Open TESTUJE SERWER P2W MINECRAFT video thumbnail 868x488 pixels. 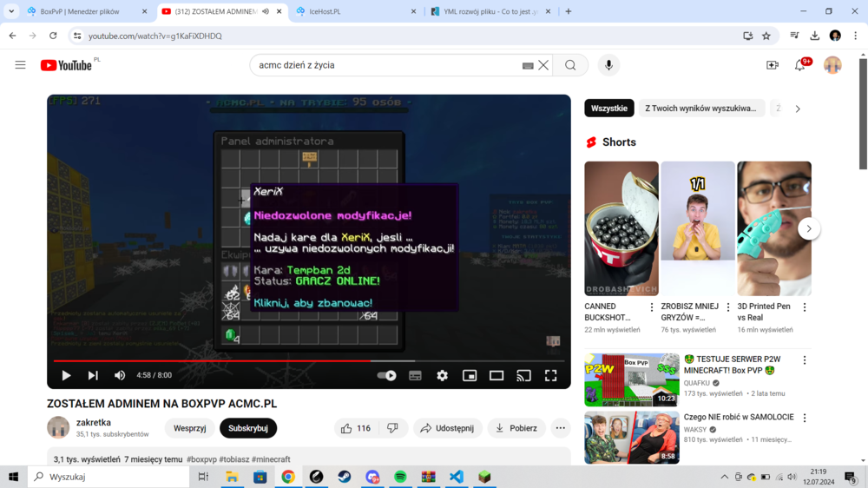(632, 380)
